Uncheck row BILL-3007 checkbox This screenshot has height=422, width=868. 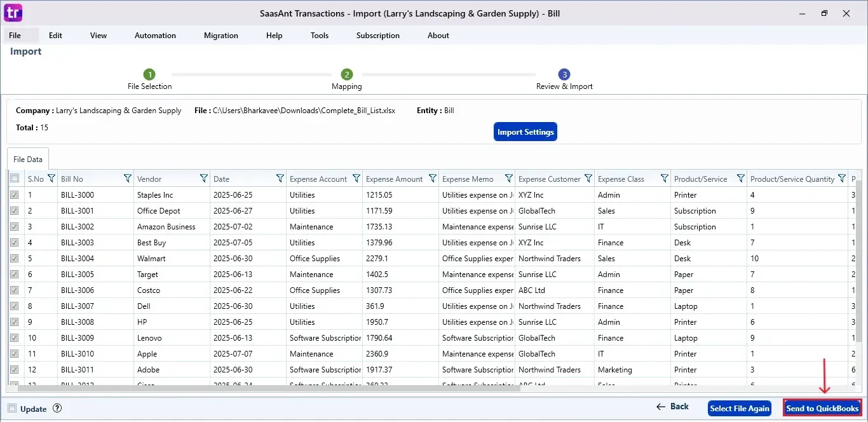point(15,306)
